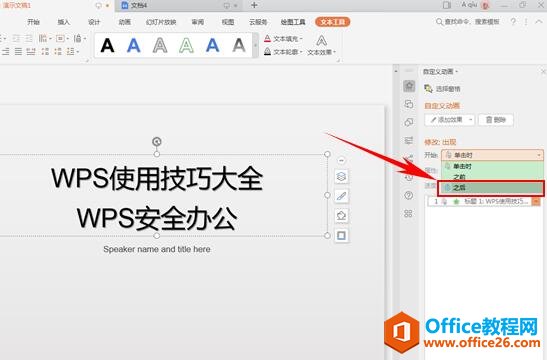Image resolution: width=547 pixels, height=360 pixels.
Task: Open dropdown arrow on animation item 标题 1
Action: click(x=536, y=202)
